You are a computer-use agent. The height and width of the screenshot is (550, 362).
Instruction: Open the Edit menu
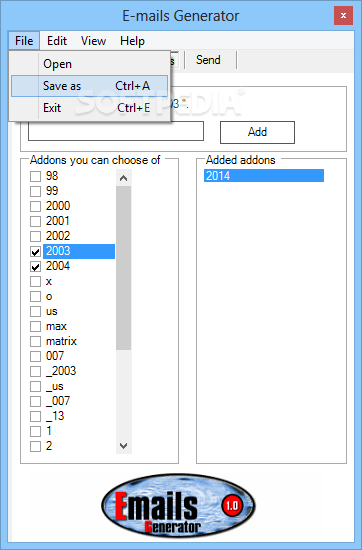coord(57,41)
